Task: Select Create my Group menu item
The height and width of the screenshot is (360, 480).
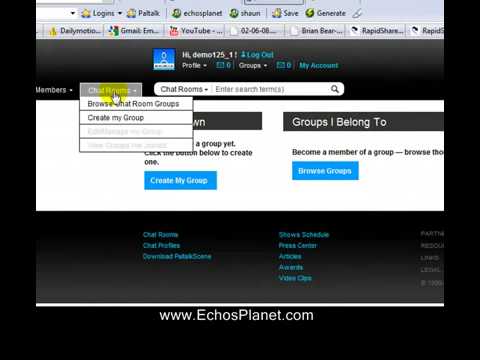Action: (136, 118)
